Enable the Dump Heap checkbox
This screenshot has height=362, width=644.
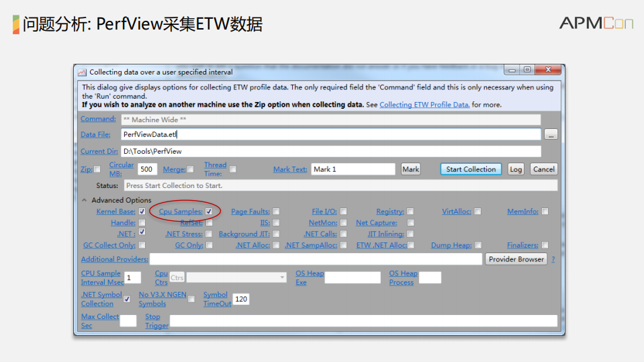(477, 245)
